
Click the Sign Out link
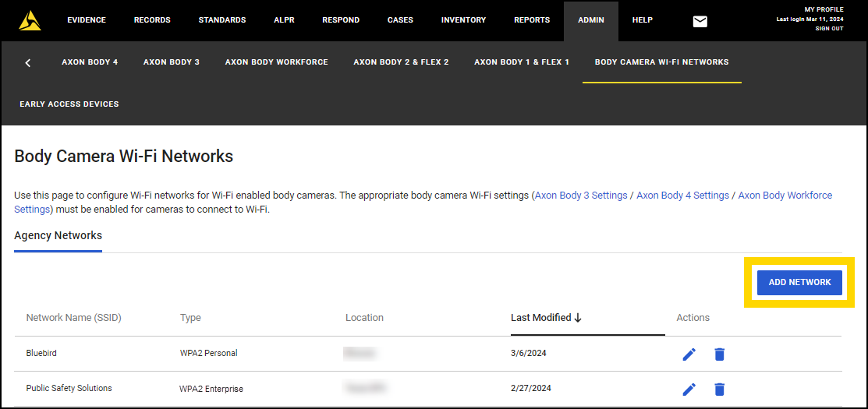click(829, 29)
